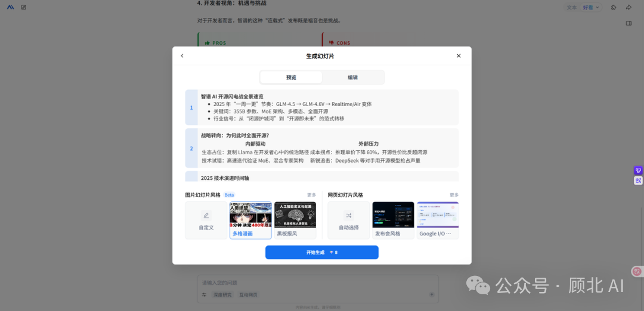Open 更多 for web slide styles
The height and width of the screenshot is (311, 644).
[x=454, y=195]
